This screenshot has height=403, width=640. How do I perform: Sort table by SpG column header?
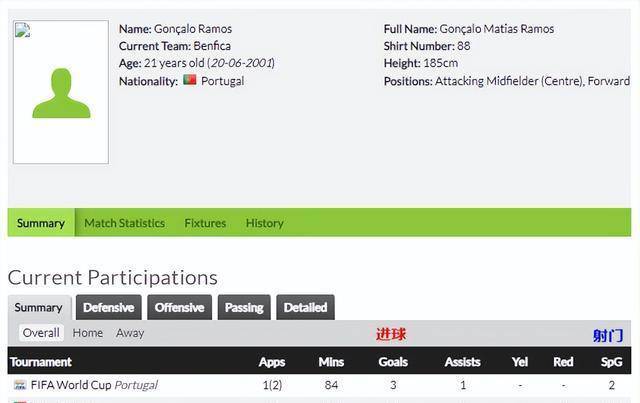point(611,362)
